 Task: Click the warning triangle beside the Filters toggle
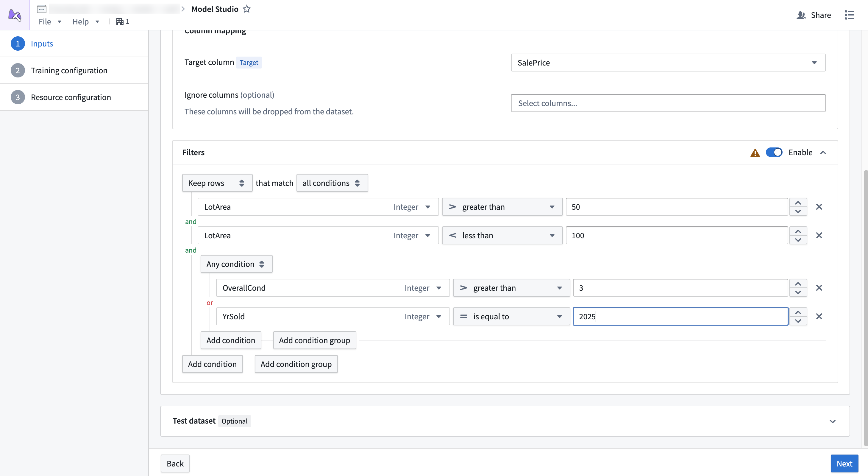[755, 153]
